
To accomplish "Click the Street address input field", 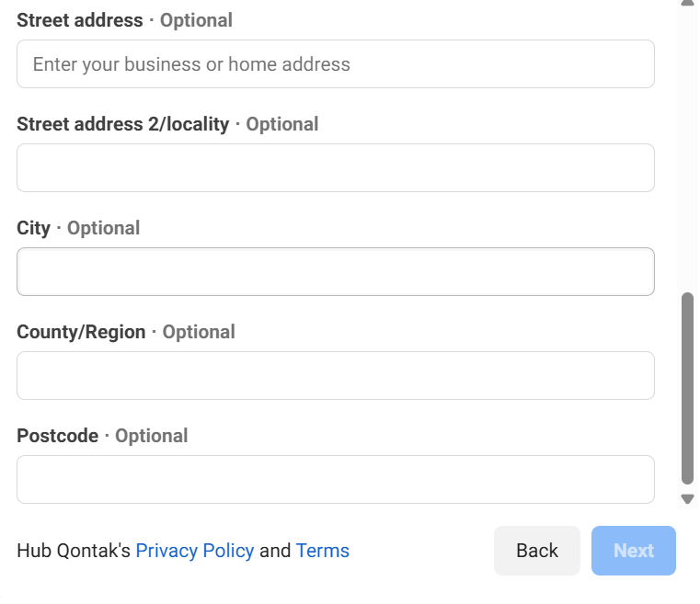I will [x=335, y=64].
